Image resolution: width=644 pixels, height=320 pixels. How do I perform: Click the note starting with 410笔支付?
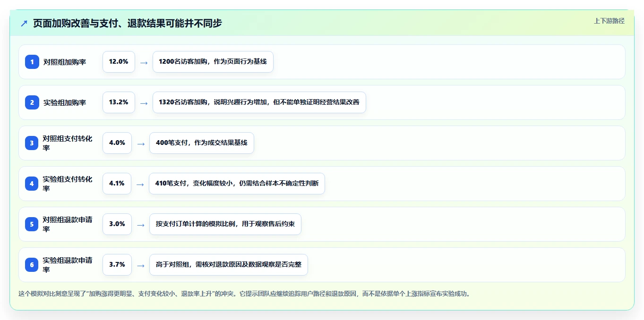(x=237, y=184)
